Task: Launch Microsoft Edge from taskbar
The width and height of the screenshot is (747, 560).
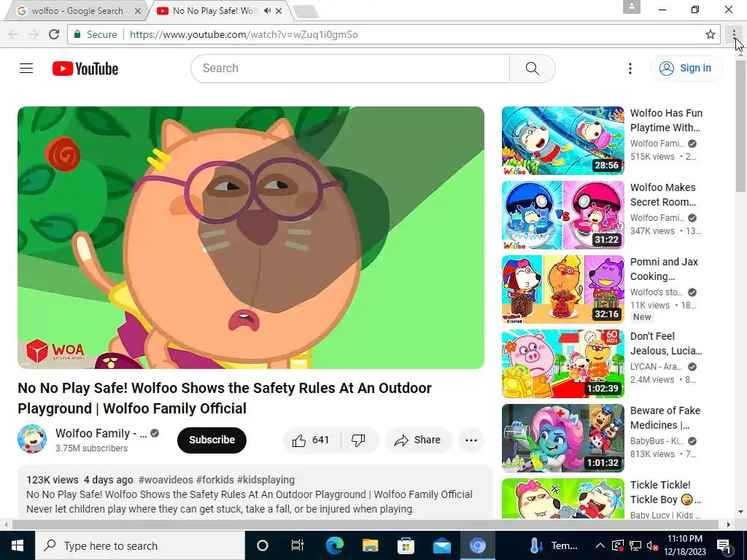Action: (x=334, y=545)
